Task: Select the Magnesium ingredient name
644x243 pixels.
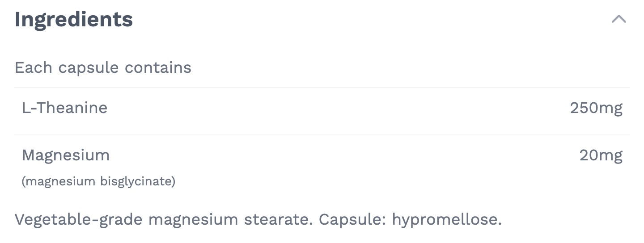Action: [66, 155]
